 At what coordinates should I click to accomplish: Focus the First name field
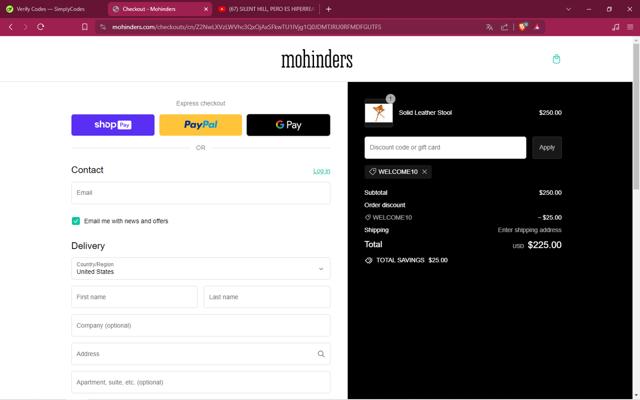tap(134, 297)
